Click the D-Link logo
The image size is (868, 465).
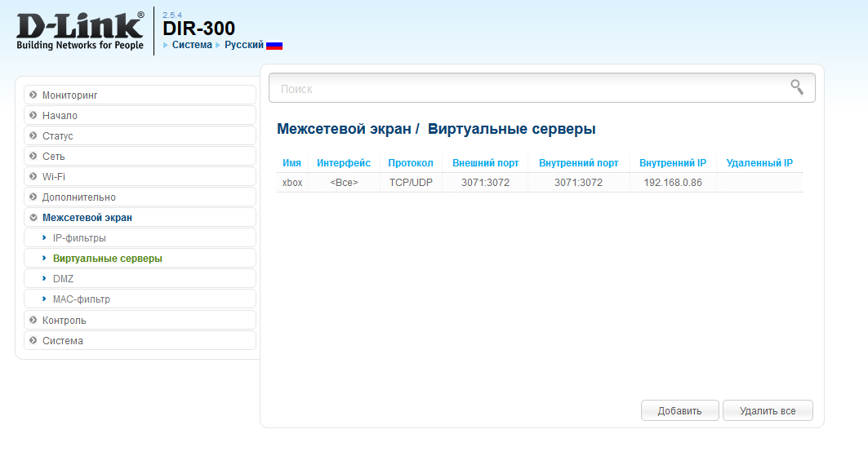point(80,31)
